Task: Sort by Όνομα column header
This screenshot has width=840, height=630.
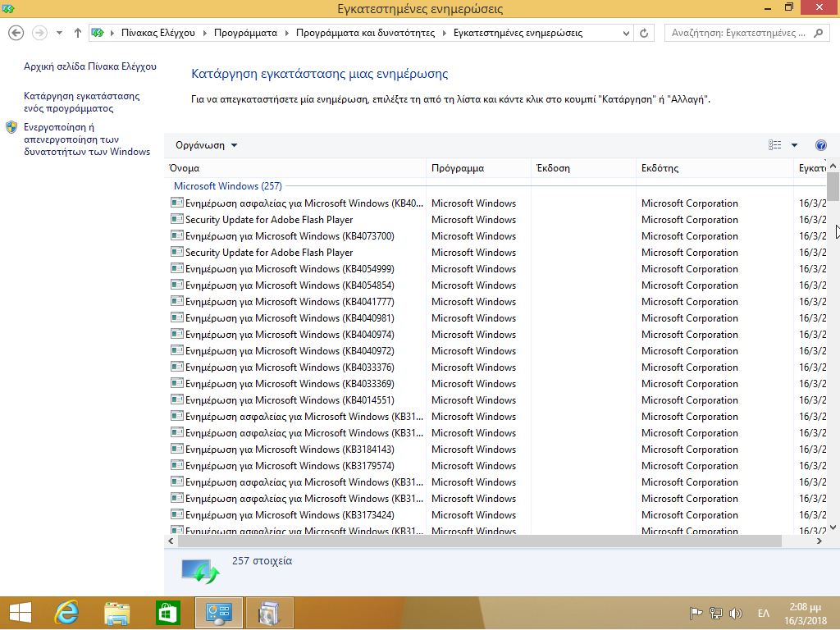Action: coord(295,168)
